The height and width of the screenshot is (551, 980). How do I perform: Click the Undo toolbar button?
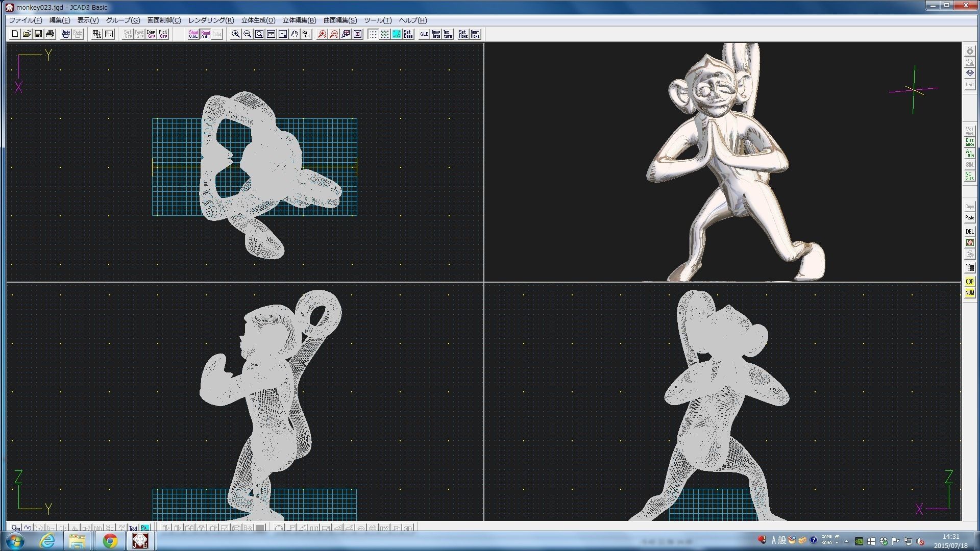[66, 34]
